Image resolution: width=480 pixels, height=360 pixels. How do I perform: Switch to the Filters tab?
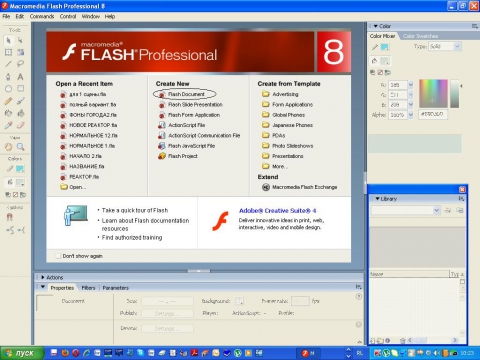tap(88, 288)
